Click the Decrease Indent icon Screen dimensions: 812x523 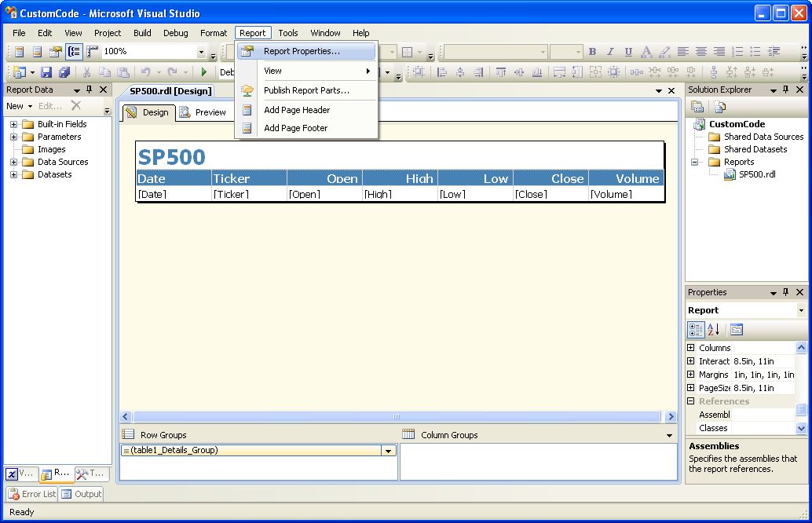point(774,51)
